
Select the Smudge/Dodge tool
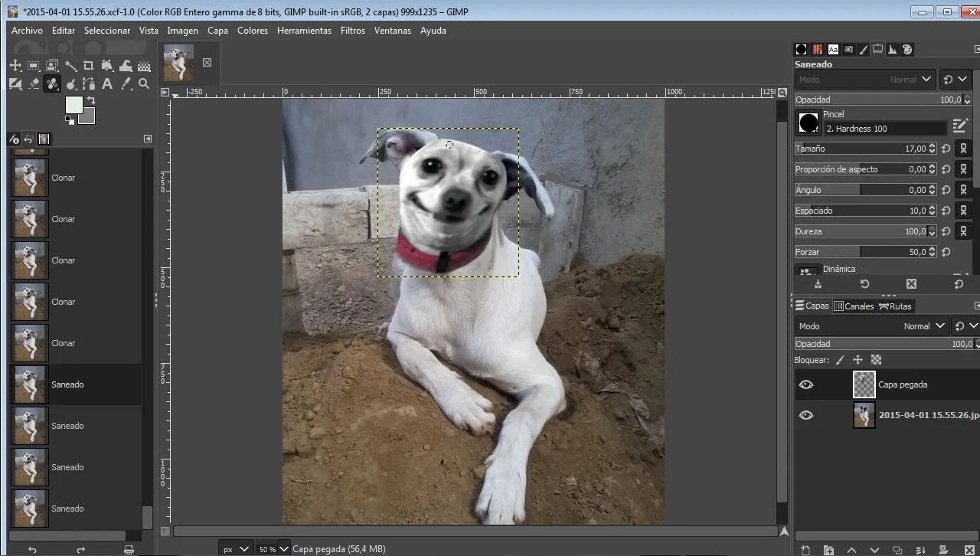pyautogui.click(x=71, y=83)
